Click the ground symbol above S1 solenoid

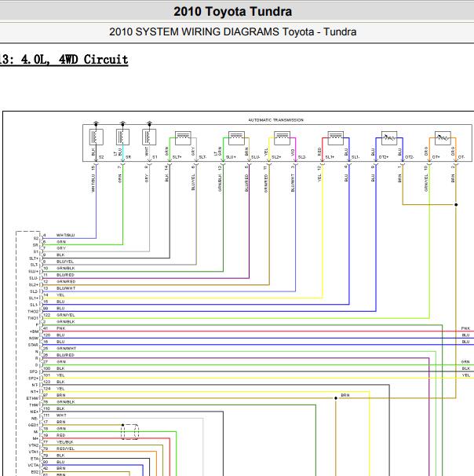point(149,123)
